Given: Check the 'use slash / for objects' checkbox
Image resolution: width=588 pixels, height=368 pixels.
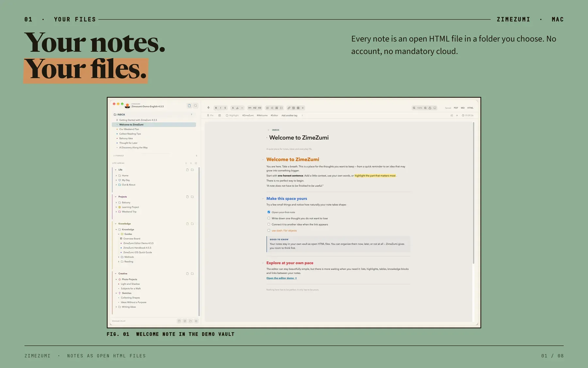Looking at the screenshot, I should click(269, 230).
